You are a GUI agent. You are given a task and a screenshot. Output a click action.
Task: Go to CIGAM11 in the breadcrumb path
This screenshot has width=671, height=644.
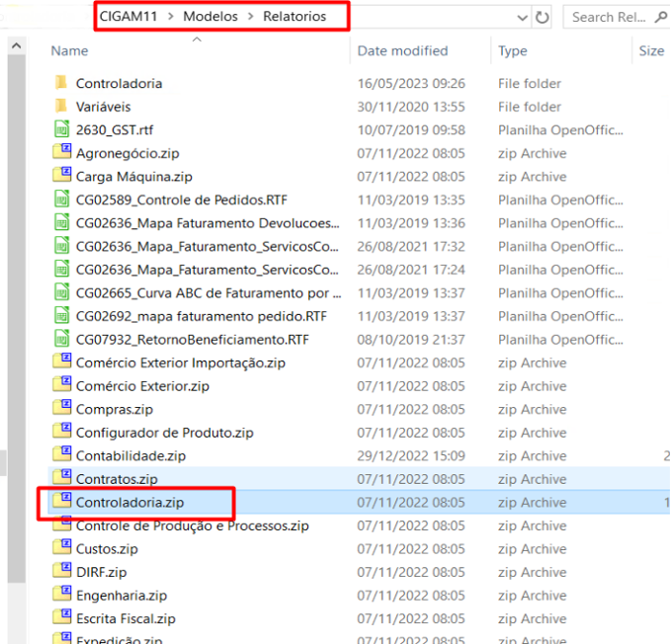(128, 16)
